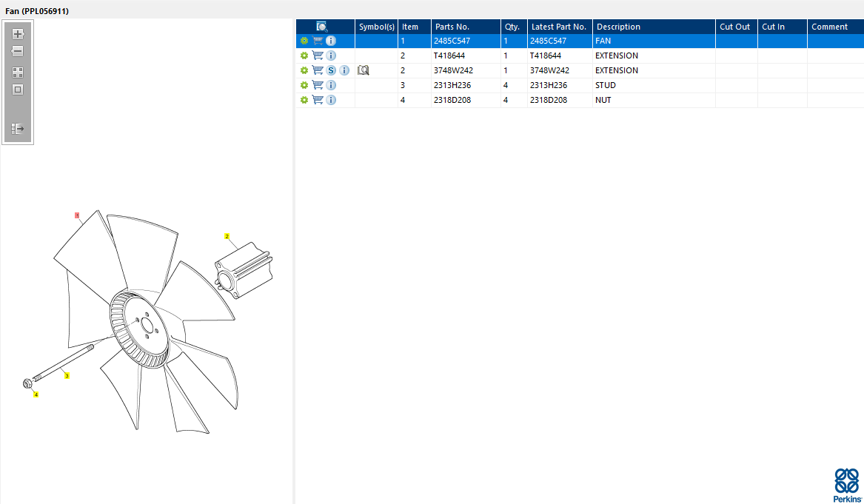Viewport: 864px width, 504px height.
Task: Select latest part number 2318D208
Action: [560, 100]
